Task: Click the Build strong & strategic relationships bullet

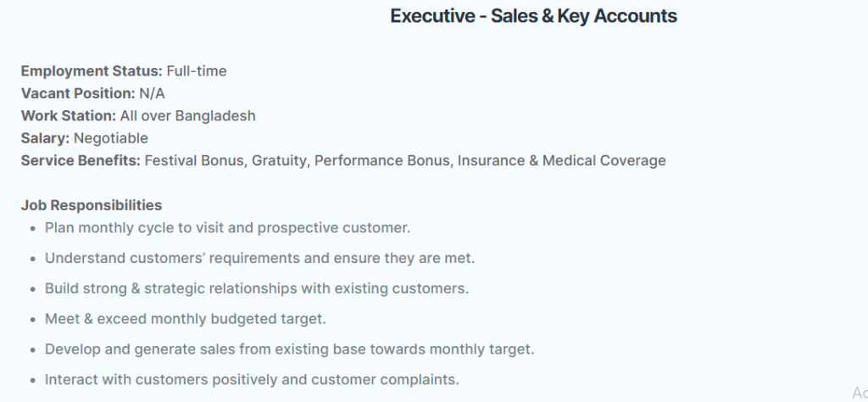Action: point(257,288)
